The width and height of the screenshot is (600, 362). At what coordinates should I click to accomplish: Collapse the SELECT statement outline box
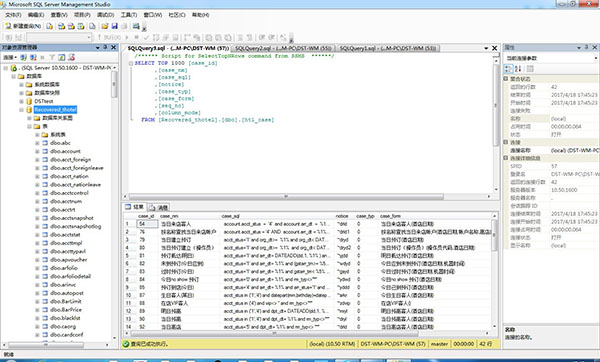point(131,64)
